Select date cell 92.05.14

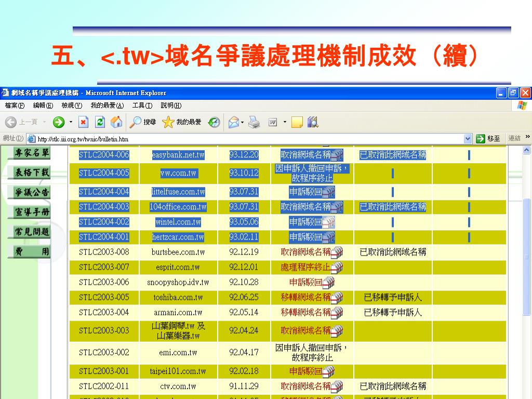click(244, 312)
